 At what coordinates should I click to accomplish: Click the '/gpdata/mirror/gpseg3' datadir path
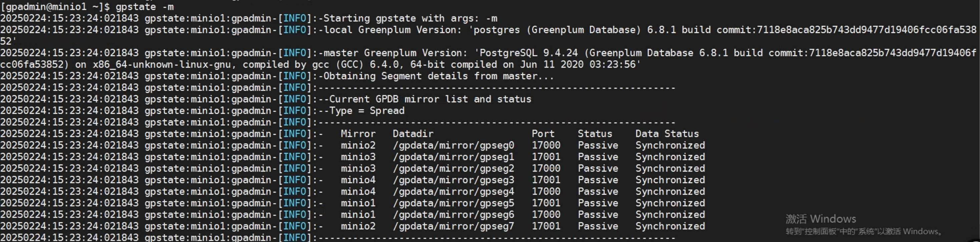click(x=454, y=180)
